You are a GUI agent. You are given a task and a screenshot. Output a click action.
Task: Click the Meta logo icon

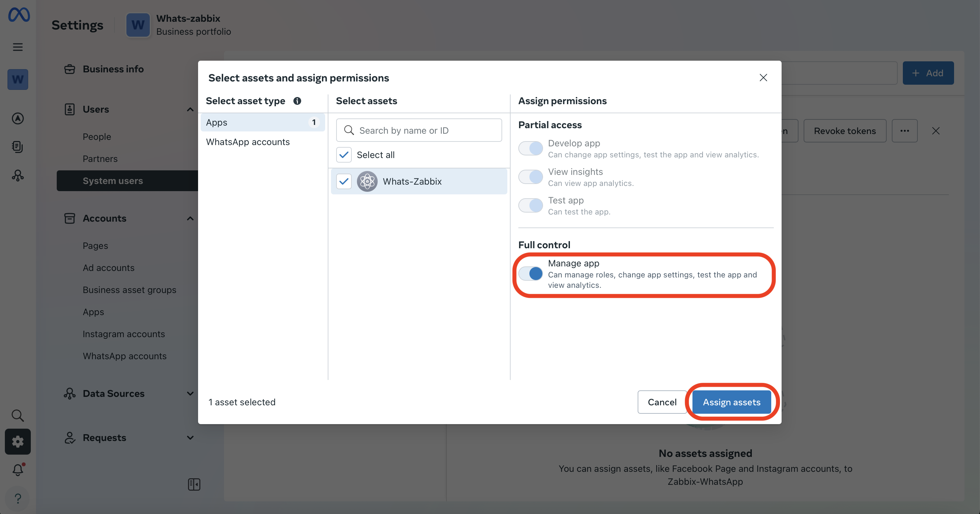pos(19,15)
